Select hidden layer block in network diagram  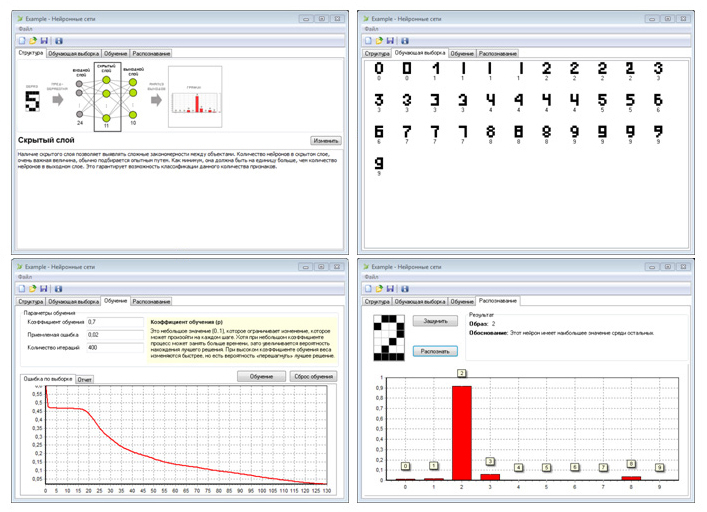tap(107, 97)
